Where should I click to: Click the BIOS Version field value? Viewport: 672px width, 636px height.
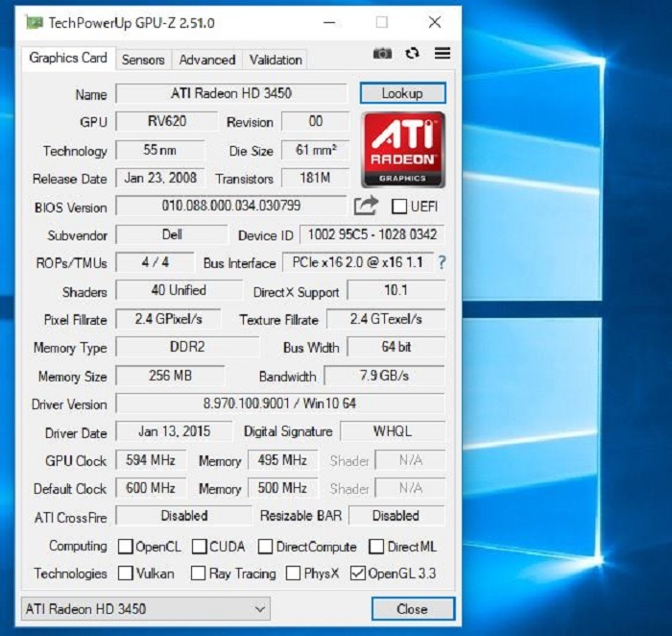point(231,206)
